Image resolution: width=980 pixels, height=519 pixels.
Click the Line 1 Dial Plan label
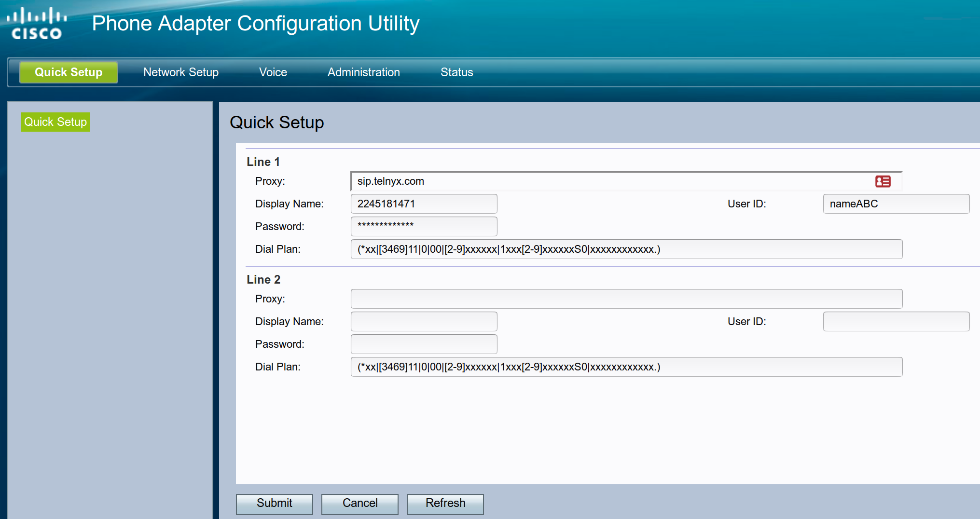tap(278, 249)
